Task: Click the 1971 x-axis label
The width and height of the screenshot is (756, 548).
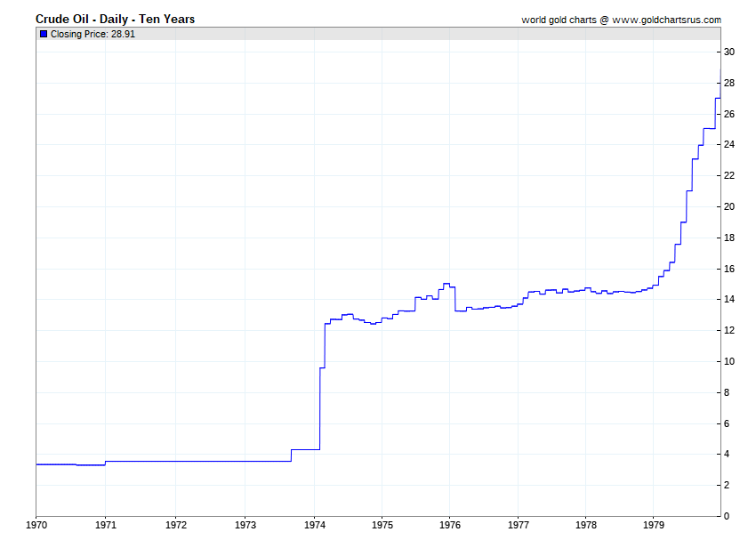Action: point(106,525)
